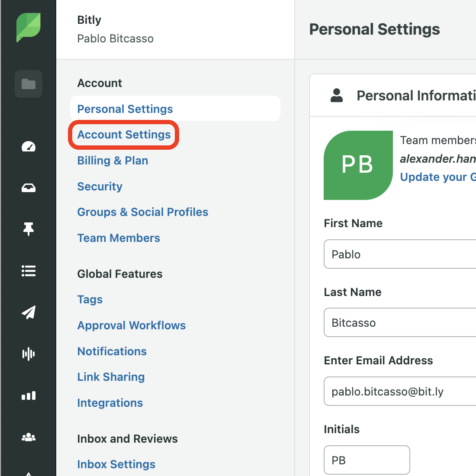Open the bar chart reports icon

click(29, 396)
